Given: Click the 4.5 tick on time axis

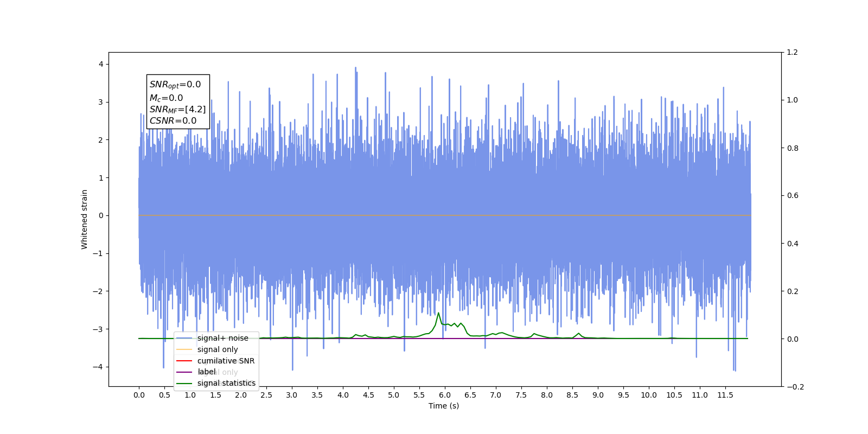Looking at the screenshot, I should (368, 395).
